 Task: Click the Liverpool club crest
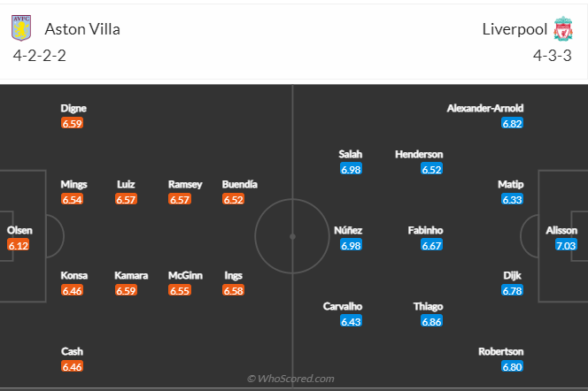(563, 29)
